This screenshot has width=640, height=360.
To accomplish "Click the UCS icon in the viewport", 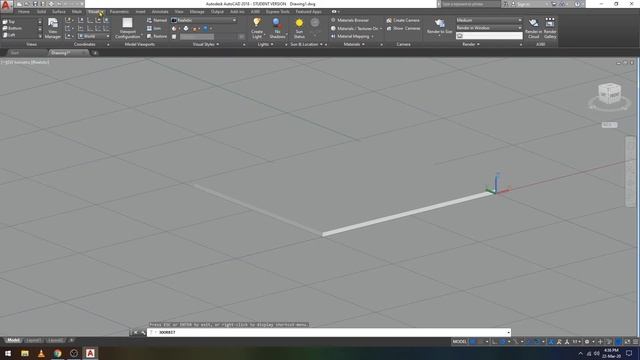I will (497, 184).
